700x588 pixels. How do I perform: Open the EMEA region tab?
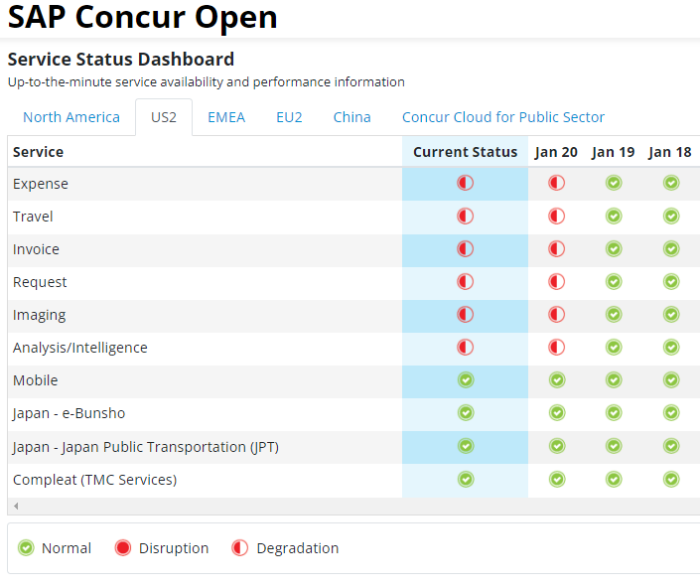[226, 117]
